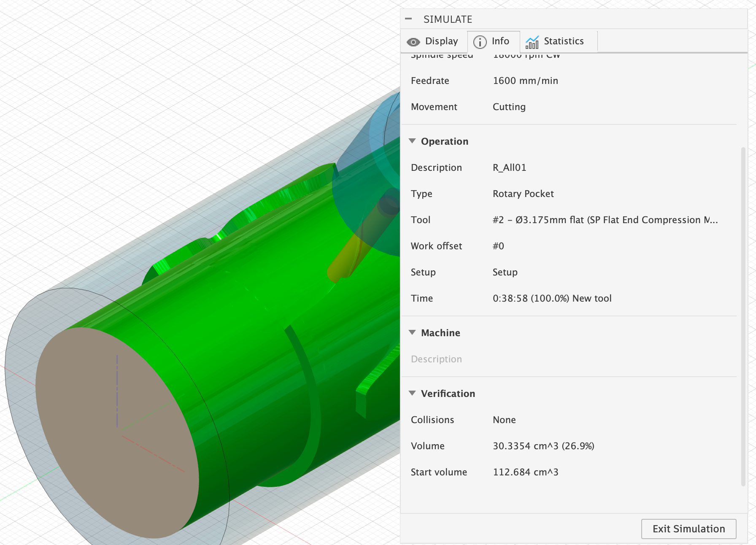
Task: Click the Setup row value in Operation
Action: pos(505,272)
